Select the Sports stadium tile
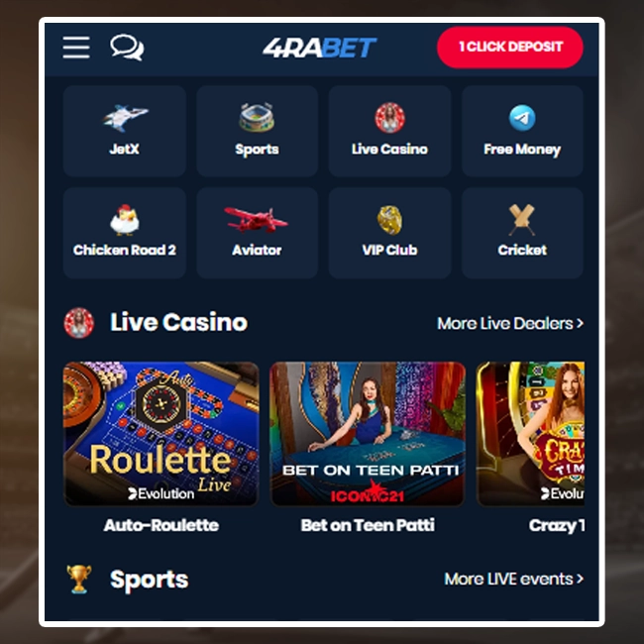The width and height of the screenshot is (644, 644). [258, 131]
